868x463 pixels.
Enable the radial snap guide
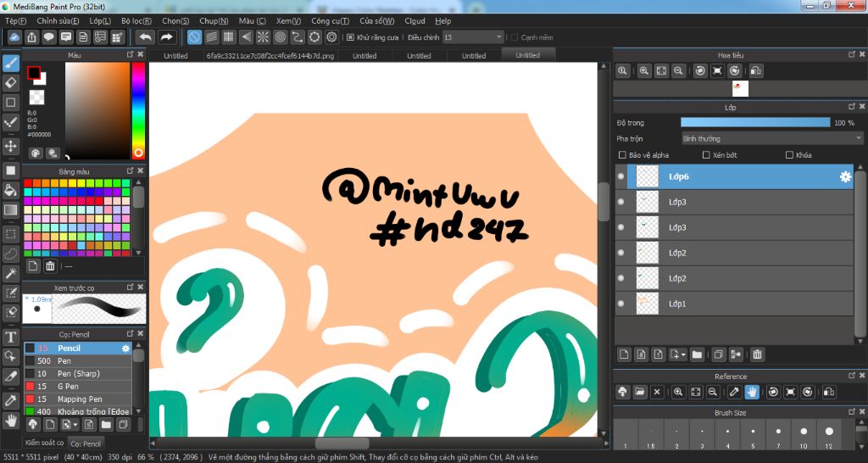click(263, 37)
